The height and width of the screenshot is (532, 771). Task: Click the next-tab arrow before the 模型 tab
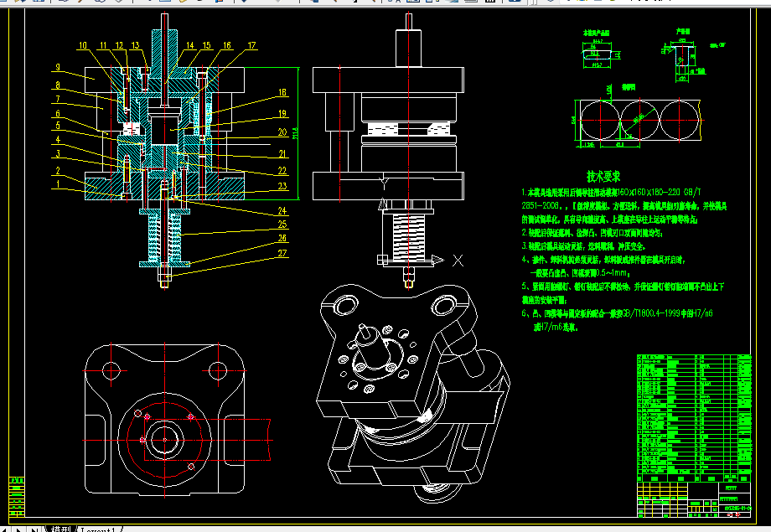pyautogui.click(x=19, y=529)
